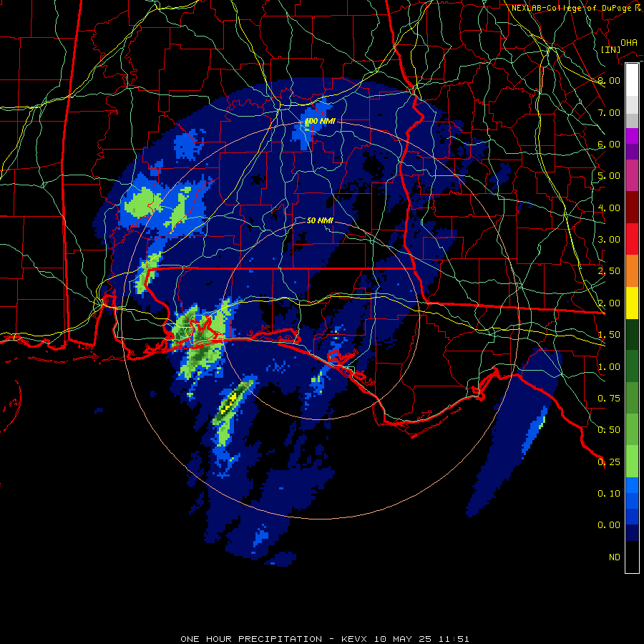Click the 2.00 legend value

pos(609,303)
